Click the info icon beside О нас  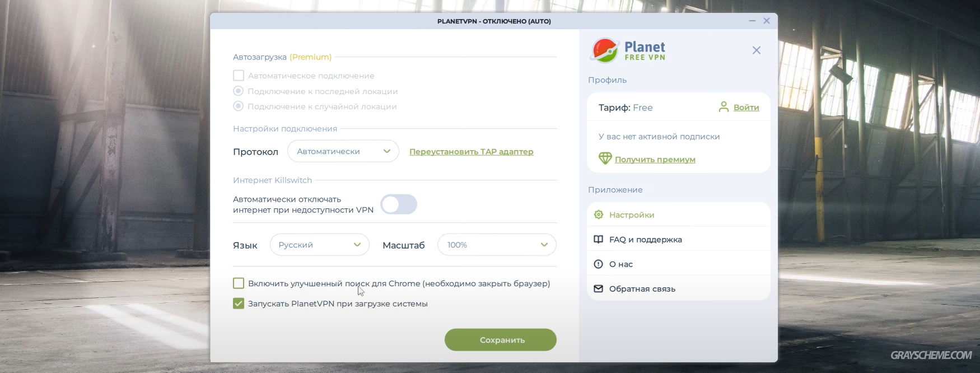coord(599,264)
